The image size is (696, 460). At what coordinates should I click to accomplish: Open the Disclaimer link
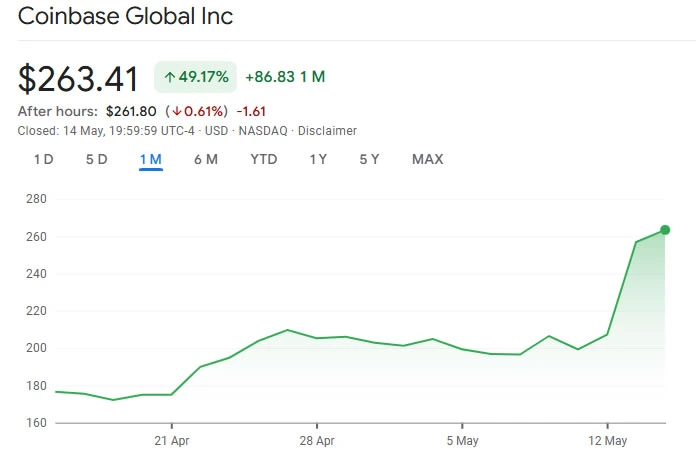[x=328, y=131]
